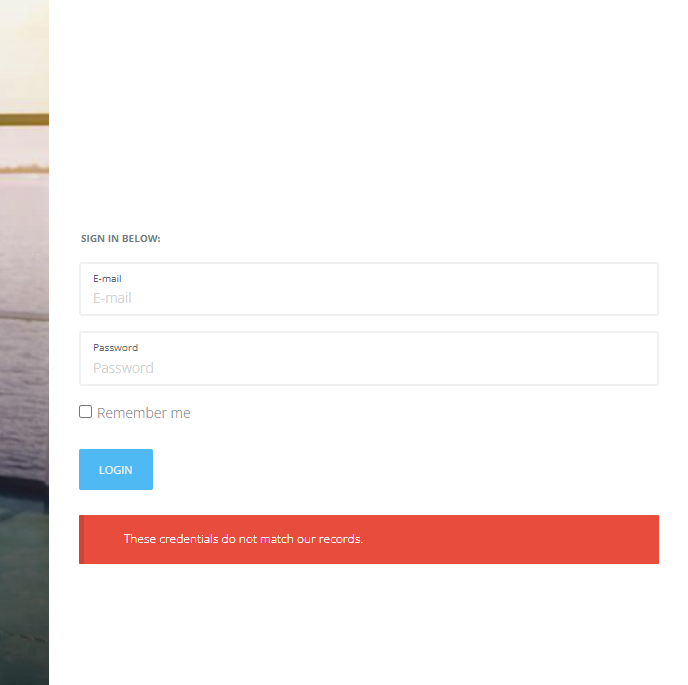This screenshot has height=685, width=688.
Task: Tick the Remember me checkbox
Action: point(86,412)
